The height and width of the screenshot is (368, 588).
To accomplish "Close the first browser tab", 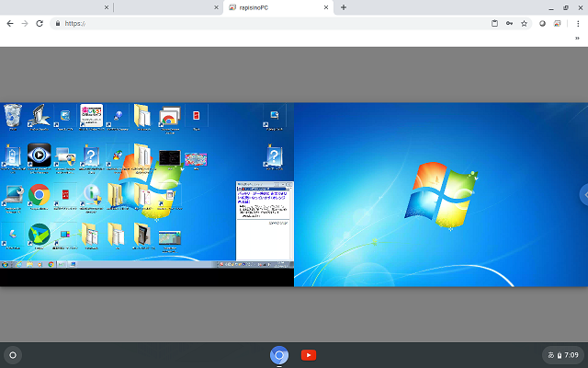I will click(107, 7).
